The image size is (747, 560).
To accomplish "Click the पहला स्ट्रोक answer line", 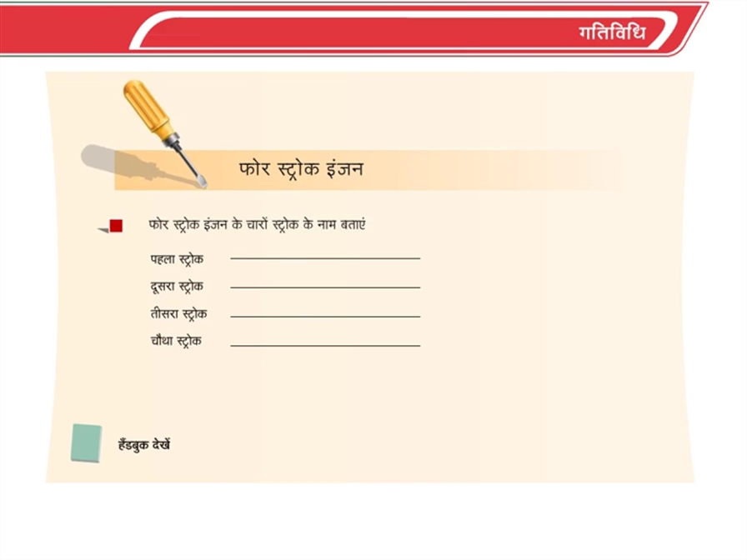I will [x=325, y=258].
